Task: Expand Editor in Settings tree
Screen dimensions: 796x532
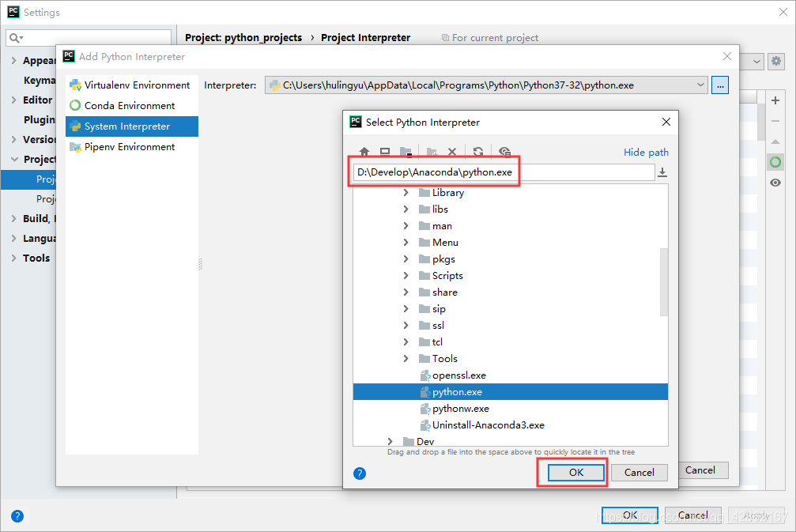Action: click(x=13, y=100)
